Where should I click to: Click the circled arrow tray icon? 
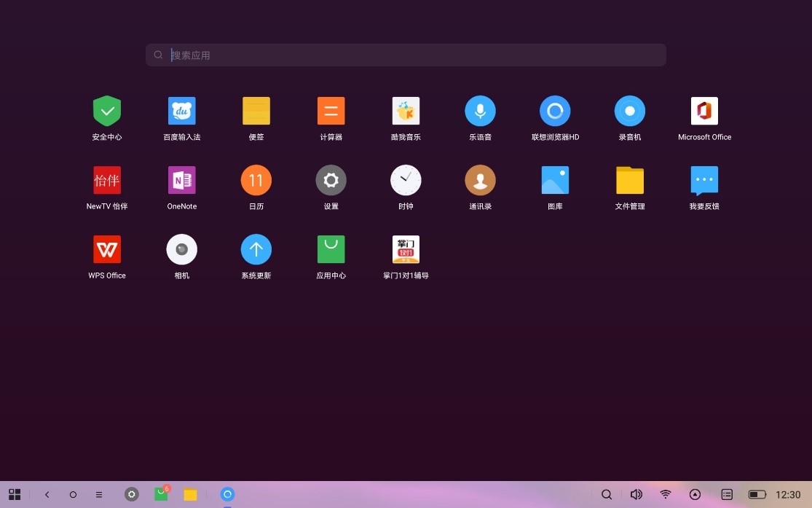point(695,495)
